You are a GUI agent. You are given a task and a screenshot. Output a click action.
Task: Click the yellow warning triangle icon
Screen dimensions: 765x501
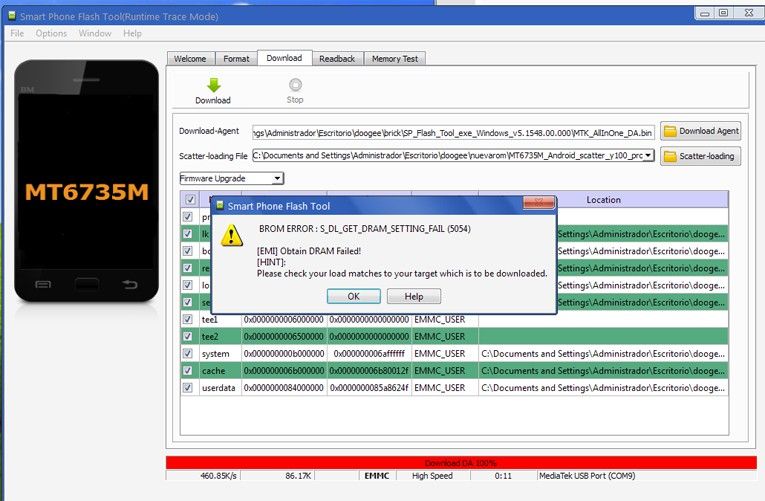click(x=232, y=235)
